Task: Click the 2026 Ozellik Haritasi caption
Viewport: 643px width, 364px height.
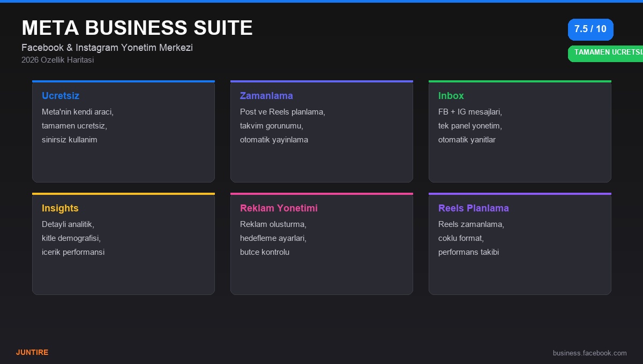Action: (57, 60)
